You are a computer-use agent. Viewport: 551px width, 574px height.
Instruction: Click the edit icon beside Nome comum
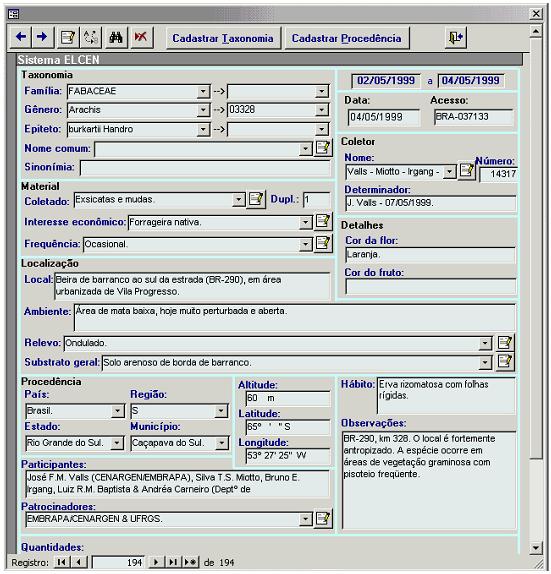point(323,148)
